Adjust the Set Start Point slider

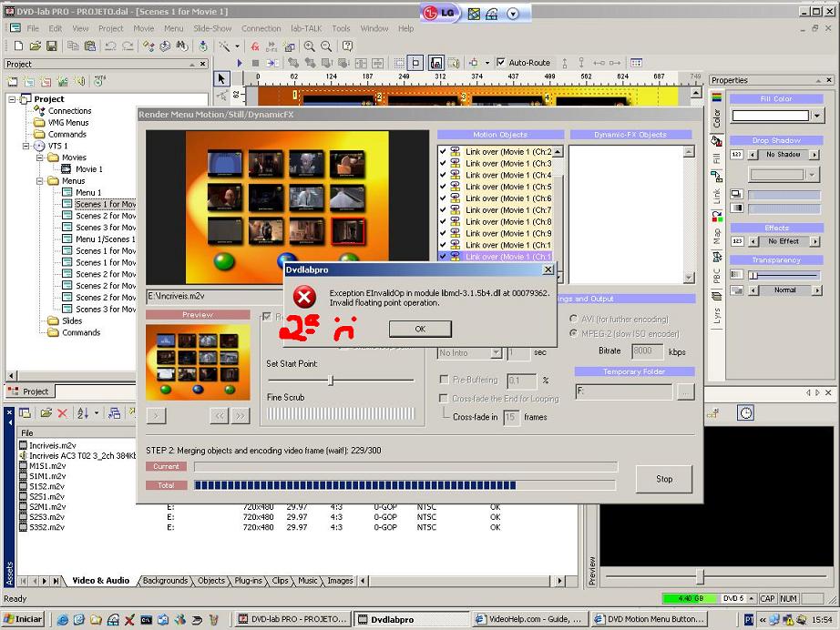coord(331,380)
